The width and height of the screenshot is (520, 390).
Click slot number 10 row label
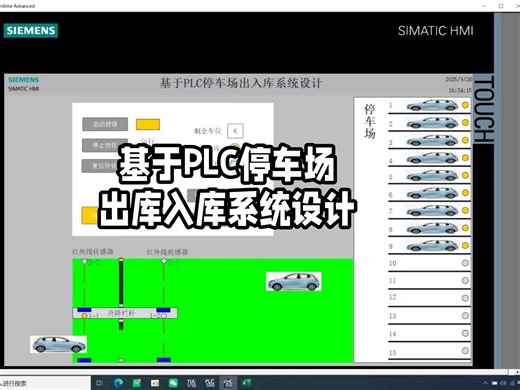click(393, 263)
